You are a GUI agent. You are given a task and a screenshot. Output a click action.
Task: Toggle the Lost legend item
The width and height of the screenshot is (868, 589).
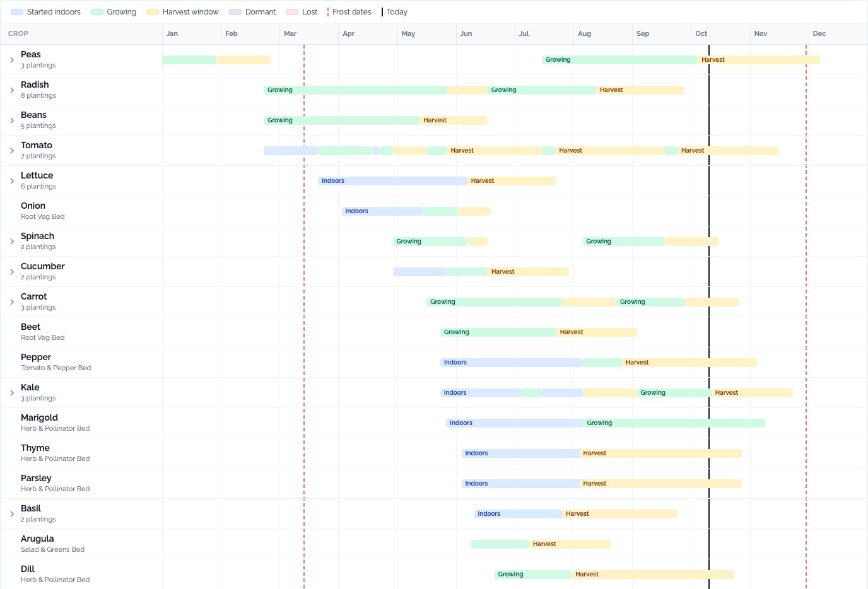(302, 12)
